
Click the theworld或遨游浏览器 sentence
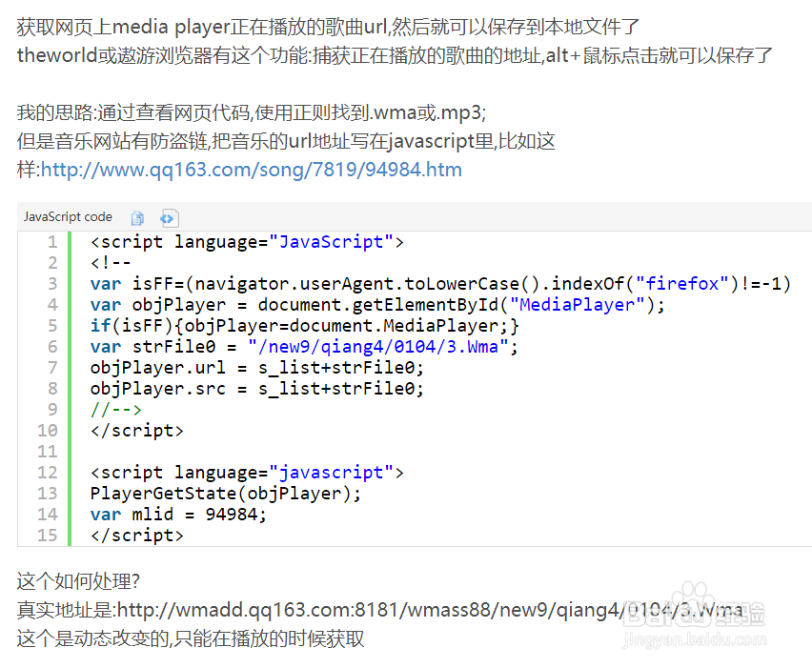(x=395, y=55)
